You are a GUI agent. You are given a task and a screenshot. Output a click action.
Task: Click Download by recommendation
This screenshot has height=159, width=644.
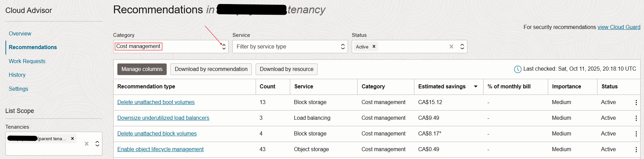(211, 69)
